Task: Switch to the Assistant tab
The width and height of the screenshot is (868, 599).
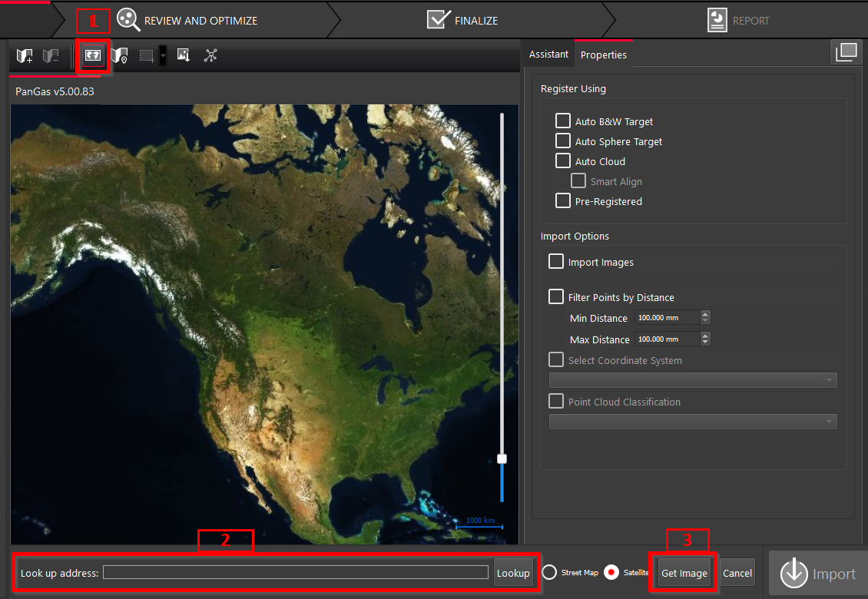Action: (x=548, y=55)
